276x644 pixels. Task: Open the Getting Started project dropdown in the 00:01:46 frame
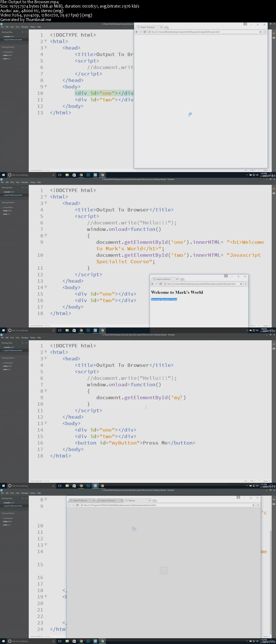[8, 47]
